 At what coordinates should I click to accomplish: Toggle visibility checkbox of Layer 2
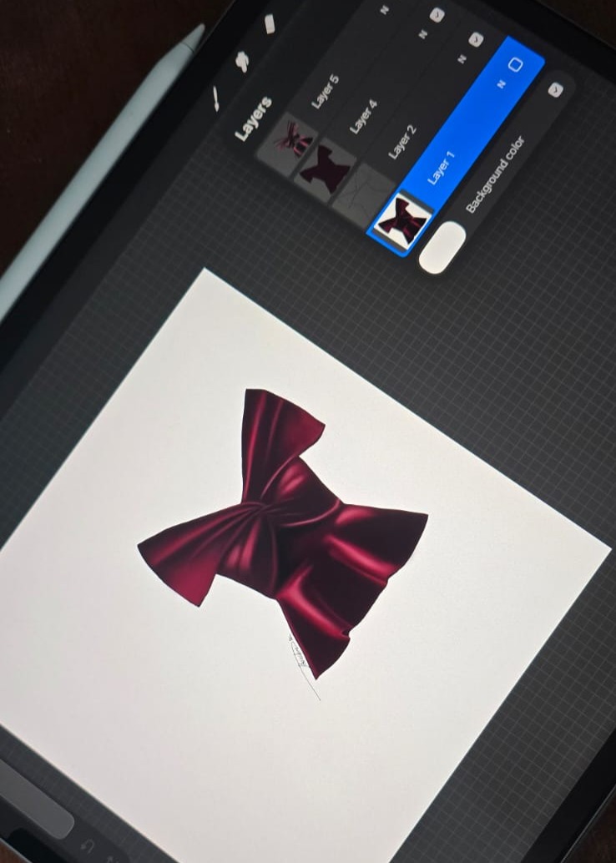pos(476,39)
